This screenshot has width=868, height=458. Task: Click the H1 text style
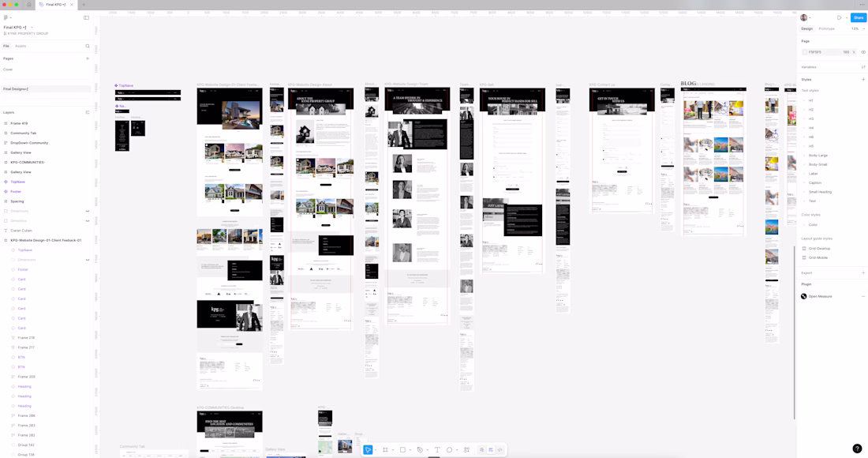point(811,100)
